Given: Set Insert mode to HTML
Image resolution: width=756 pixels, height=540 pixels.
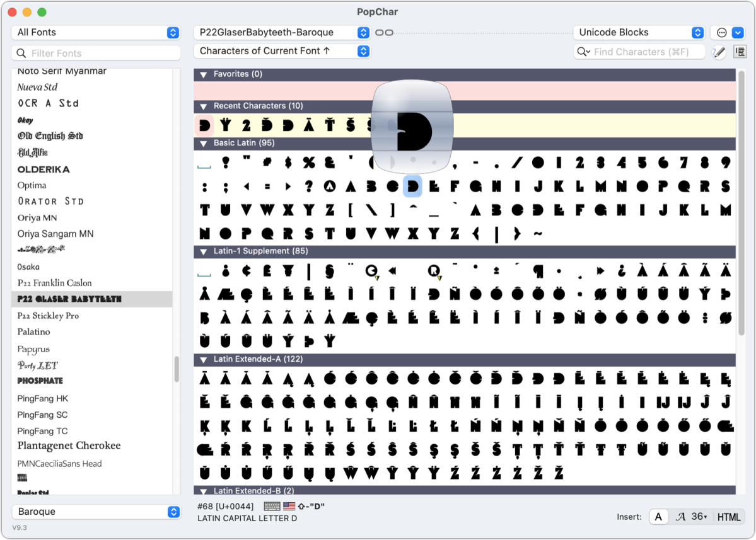Looking at the screenshot, I should 728,517.
